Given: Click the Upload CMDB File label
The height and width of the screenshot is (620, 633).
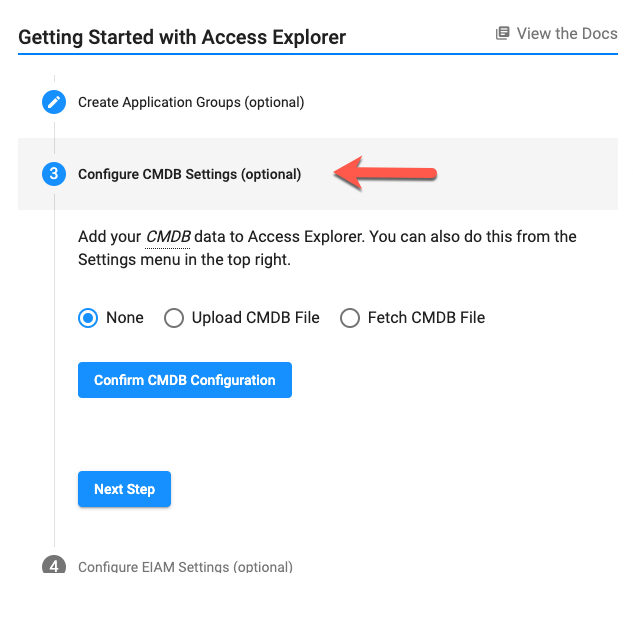Looking at the screenshot, I should tap(256, 318).
